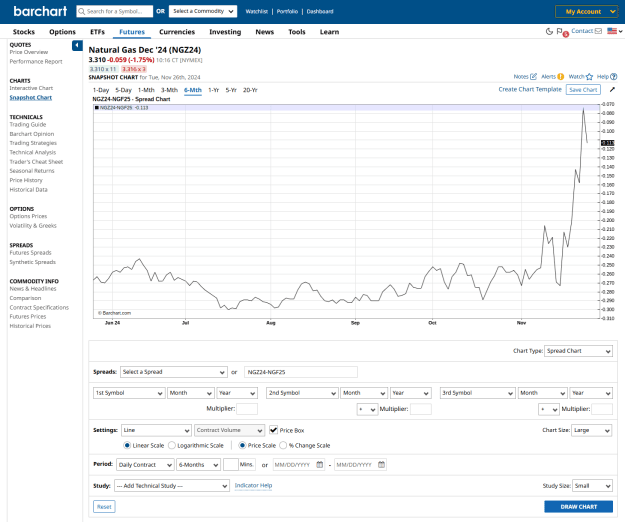Open the 3rd Symbol dropdown

(x=478, y=393)
